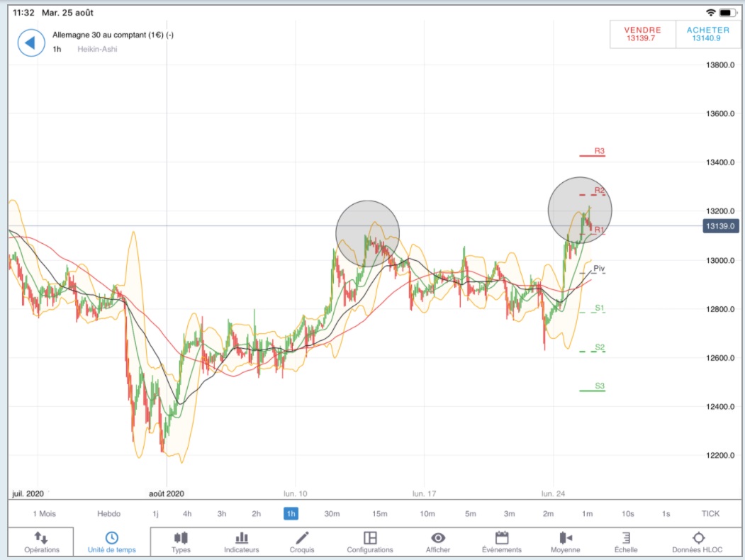The height and width of the screenshot is (560, 745).
Task: Click the R3 resistance label
Action: pyautogui.click(x=599, y=150)
